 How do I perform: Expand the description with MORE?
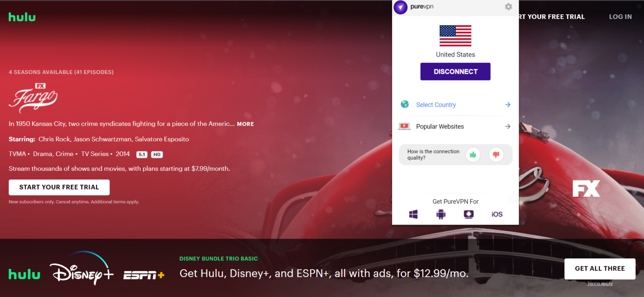(x=245, y=124)
